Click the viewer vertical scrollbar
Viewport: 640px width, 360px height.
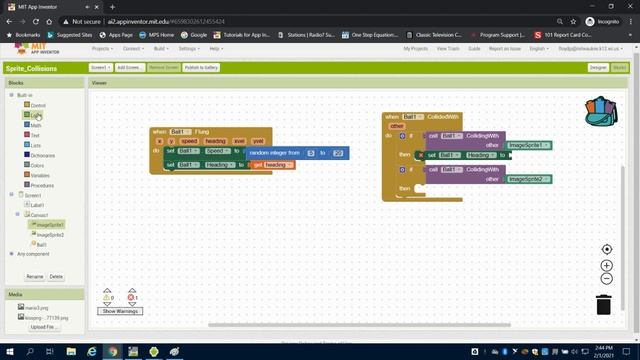point(622,238)
